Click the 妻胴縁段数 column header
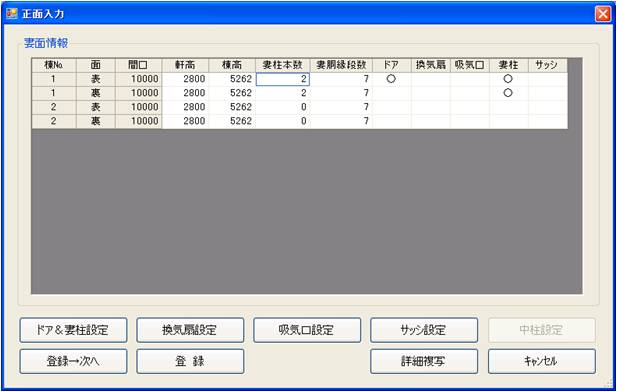Screen dimensions: 617x392 (x=341, y=65)
